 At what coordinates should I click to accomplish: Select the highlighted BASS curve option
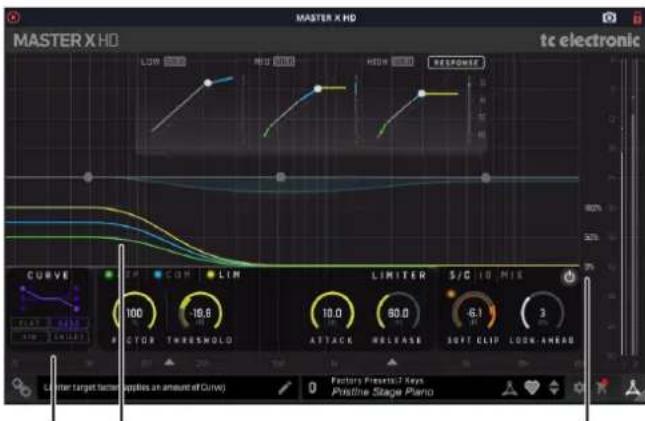(x=69, y=323)
